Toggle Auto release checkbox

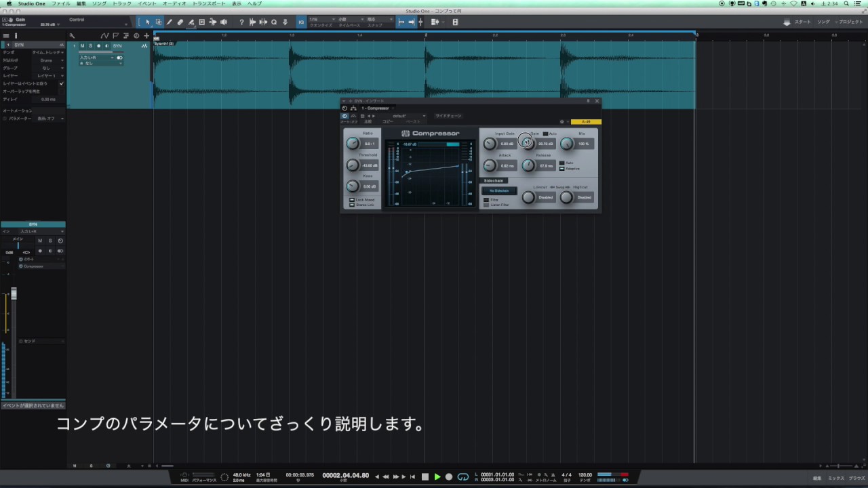pos(561,163)
